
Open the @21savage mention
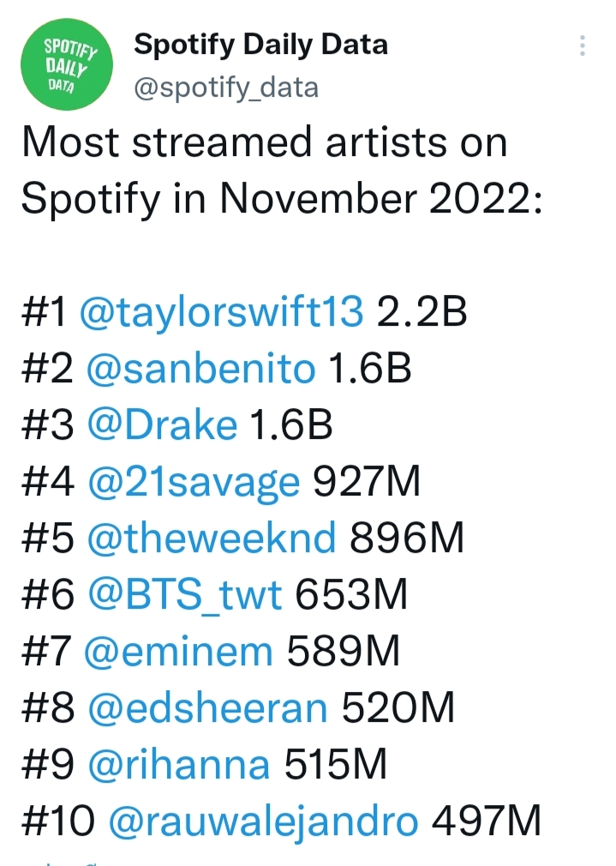click(x=194, y=484)
